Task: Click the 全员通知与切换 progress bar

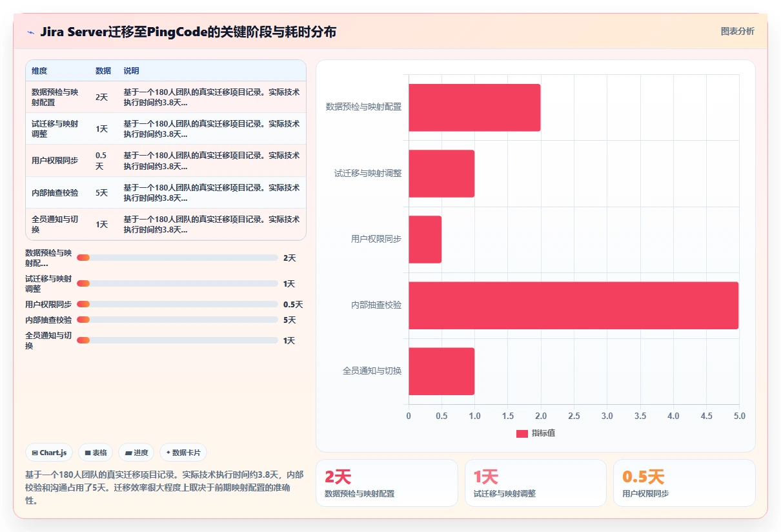Action: click(x=177, y=340)
